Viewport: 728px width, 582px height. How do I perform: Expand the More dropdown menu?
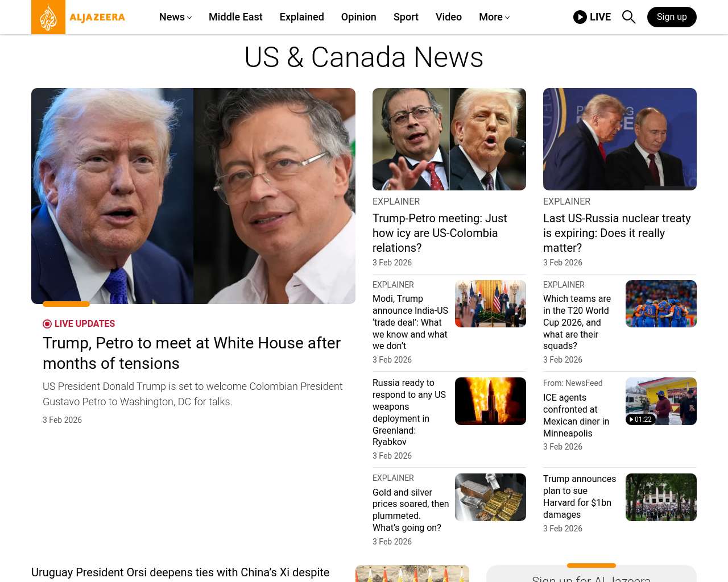point(494,17)
